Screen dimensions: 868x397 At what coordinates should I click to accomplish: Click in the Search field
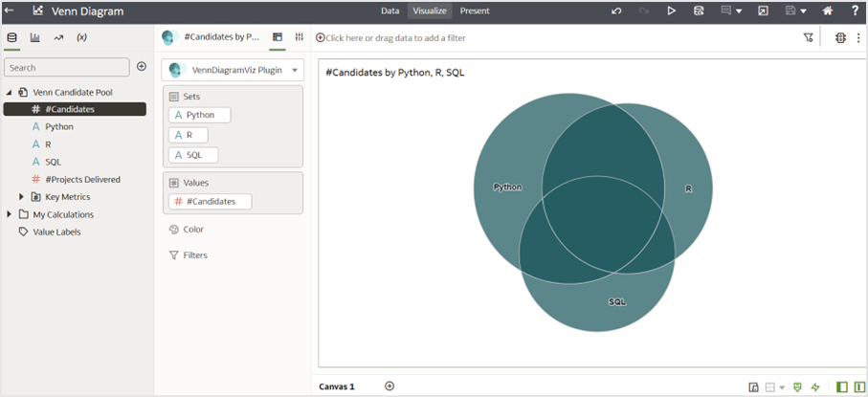point(66,68)
